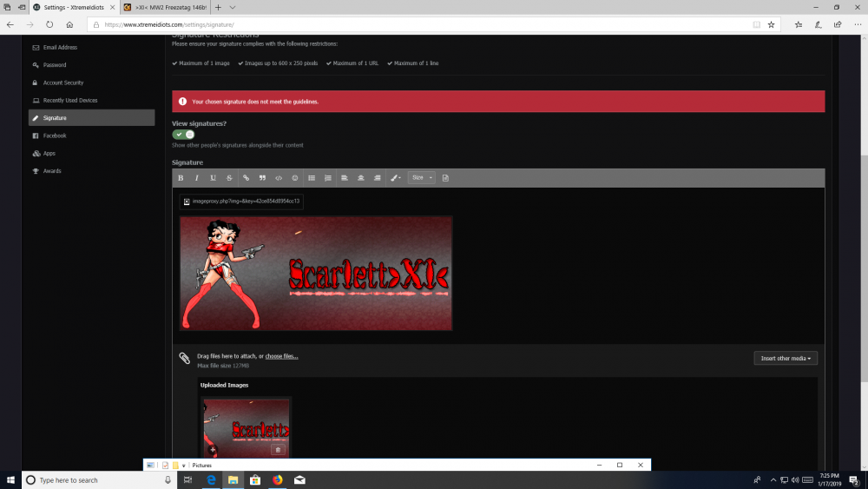Open Firefox from the taskbar
The image size is (868, 489).
coord(278,479)
